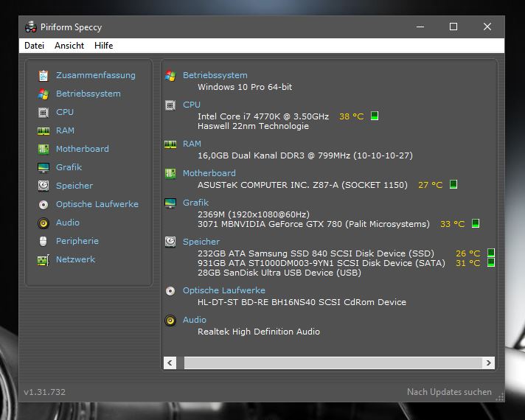Viewport: 525px width, 420px height.
Task: Click the Speccy app icon in title bar
Action: 31,27
